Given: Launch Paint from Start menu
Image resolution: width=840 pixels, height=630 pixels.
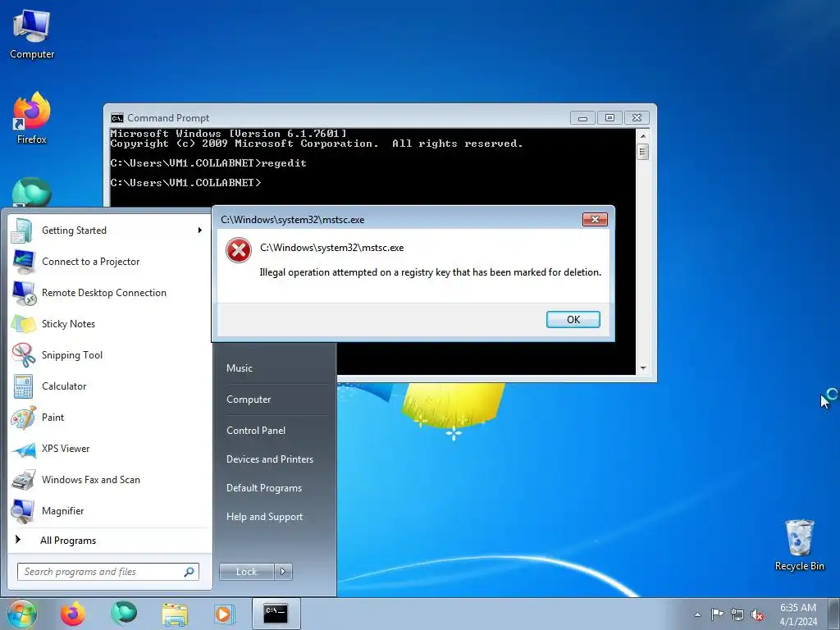Looking at the screenshot, I should [110, 418].
